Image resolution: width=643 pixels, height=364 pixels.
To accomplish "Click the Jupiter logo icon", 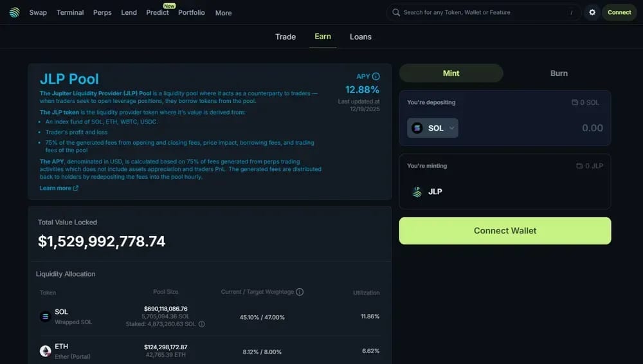I will coord(14,13).
